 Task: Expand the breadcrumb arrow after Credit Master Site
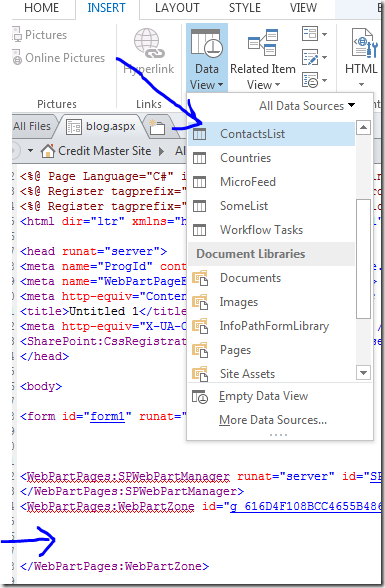pos(161,151)
